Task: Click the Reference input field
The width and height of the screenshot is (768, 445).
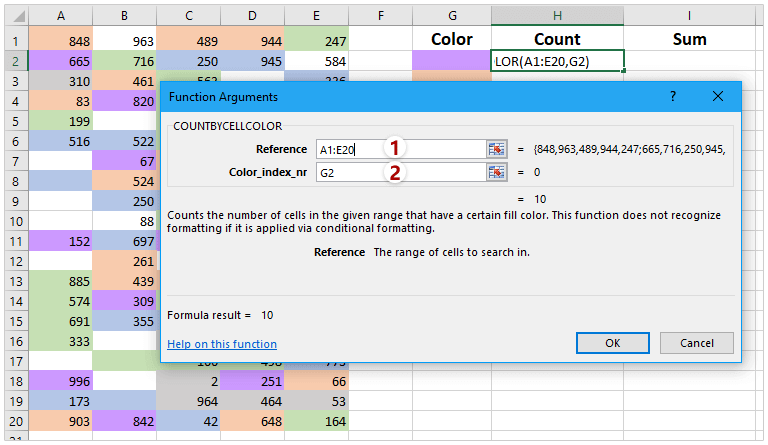Action: [x=400, y=149]
